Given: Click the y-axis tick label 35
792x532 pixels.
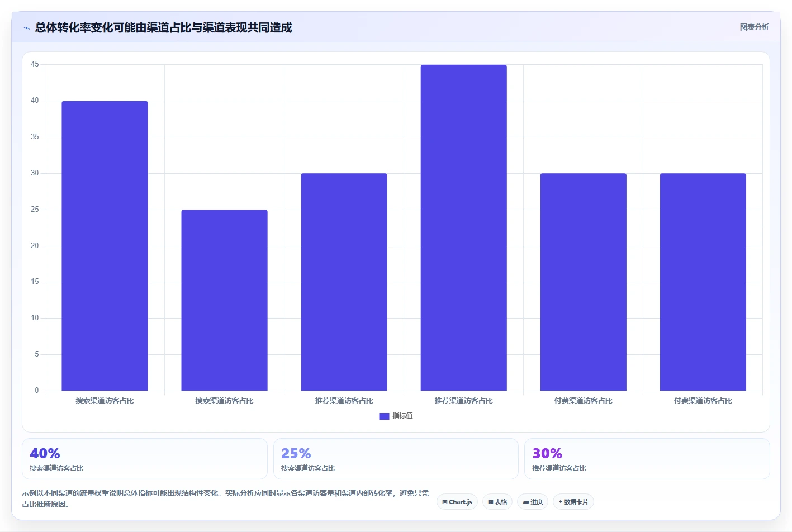Looking at the screenshot, I should (35, 137).
